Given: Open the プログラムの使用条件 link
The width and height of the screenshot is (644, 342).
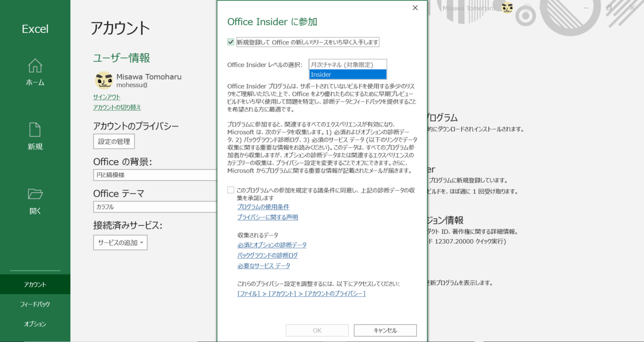Looking at the screenshot, I should click(x=264, y=207).
